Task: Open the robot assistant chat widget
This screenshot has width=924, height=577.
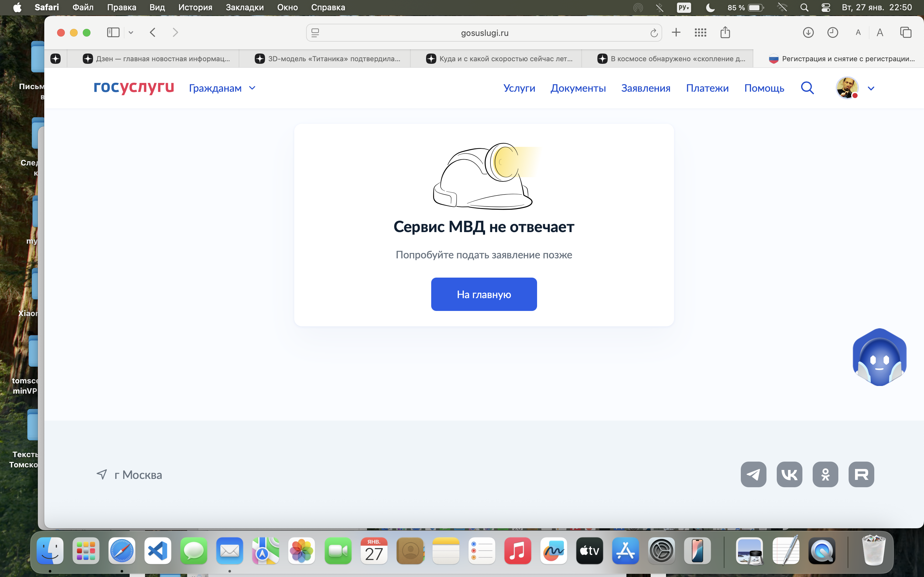Action: click(879, 357)
